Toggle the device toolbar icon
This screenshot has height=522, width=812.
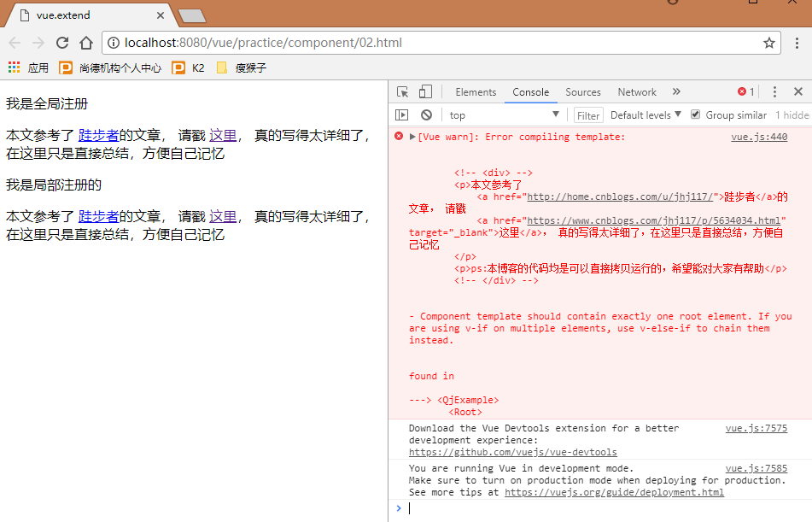coord(425,92)
